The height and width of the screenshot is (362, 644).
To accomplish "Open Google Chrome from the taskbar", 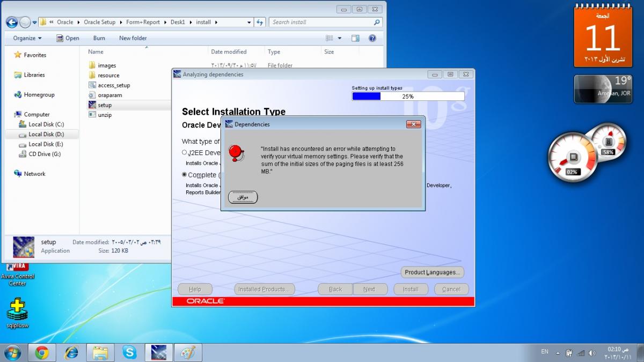I will pos(42,352).
